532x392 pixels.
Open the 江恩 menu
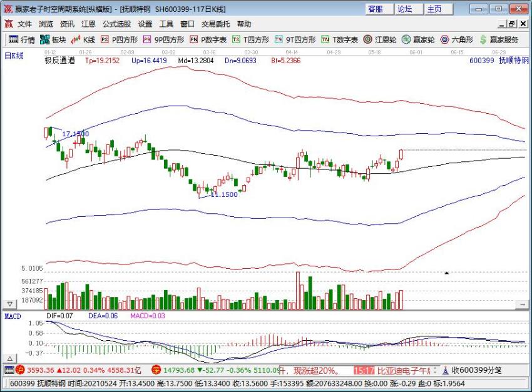pyautogui.click(x=88, y=24)
